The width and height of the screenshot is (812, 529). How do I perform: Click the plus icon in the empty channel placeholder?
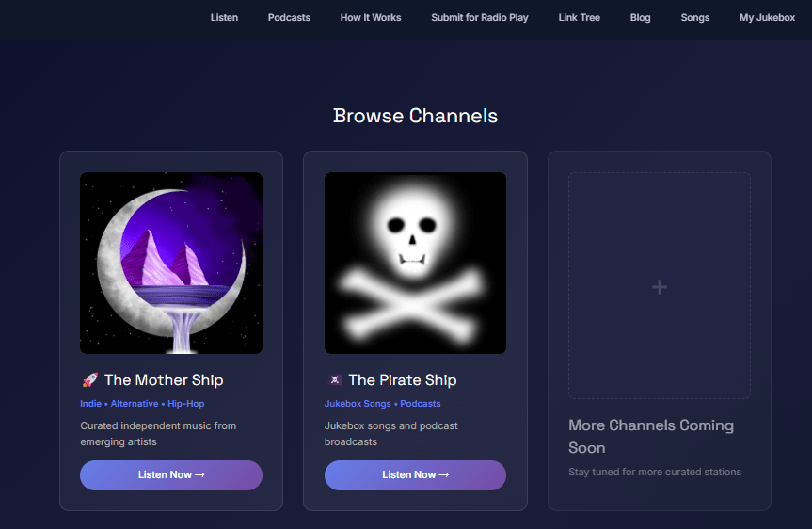[x=660, y=287]
